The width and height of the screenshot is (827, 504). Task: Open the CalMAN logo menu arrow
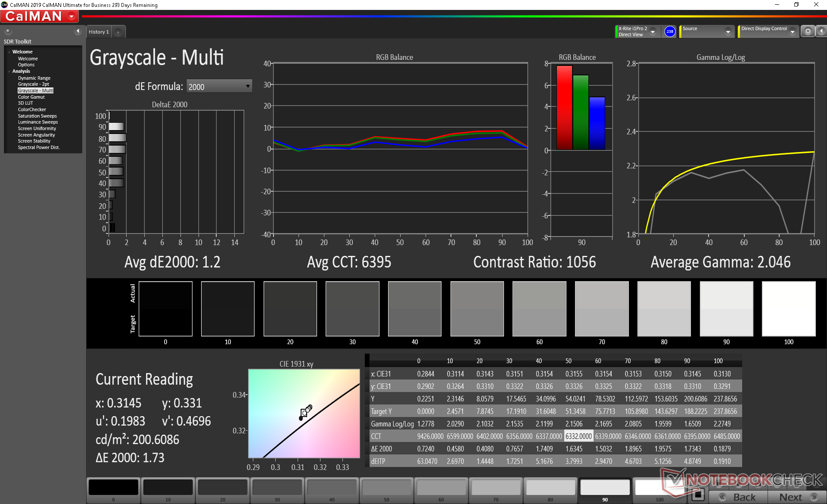[x=72, y=17]
